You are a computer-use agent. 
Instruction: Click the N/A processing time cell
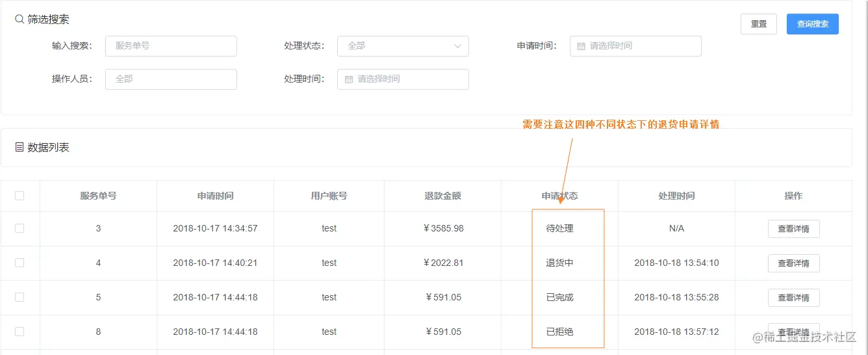click(676, 229)
